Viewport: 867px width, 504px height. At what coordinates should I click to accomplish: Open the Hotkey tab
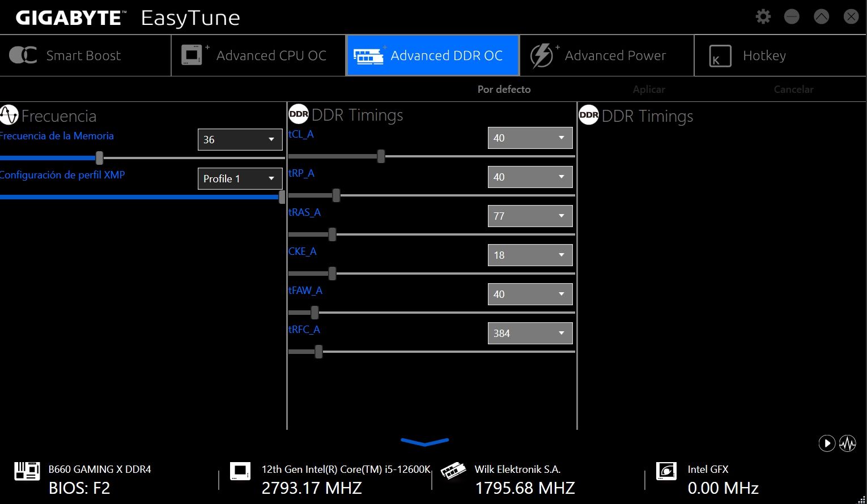pos(780,55)
